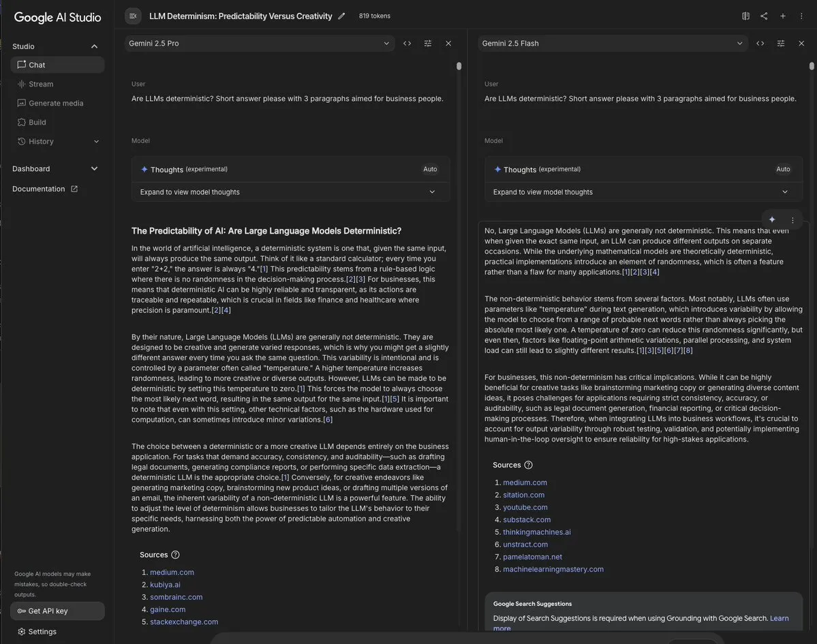Toggle the sidebar panel icon beside title
This screenshot has width=817, height=644.
point(133,16)
